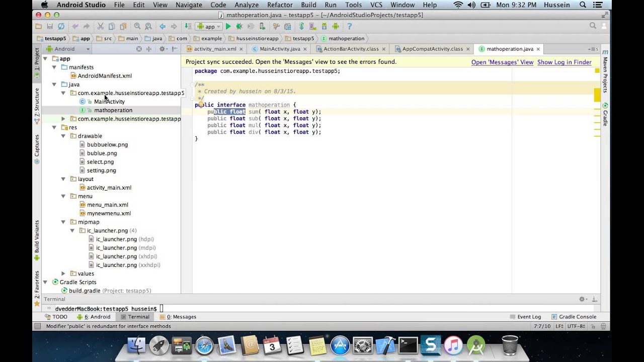
Task: Open Terminal panel gear settings
Action: coord(583,299)
